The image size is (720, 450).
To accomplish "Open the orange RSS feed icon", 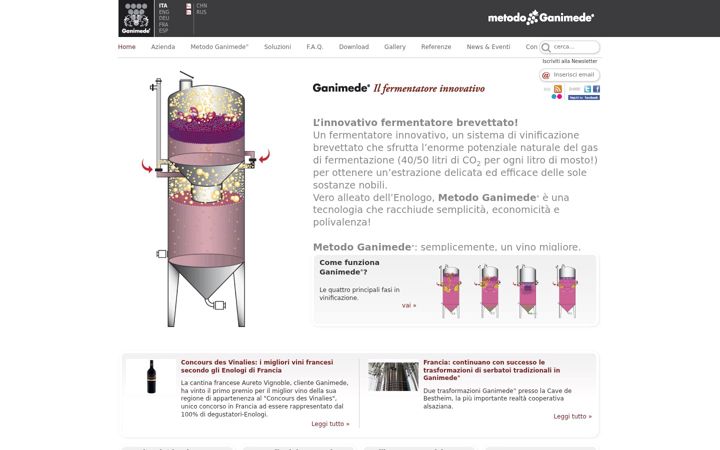I will pyautogui.click(x=558, y=89).
